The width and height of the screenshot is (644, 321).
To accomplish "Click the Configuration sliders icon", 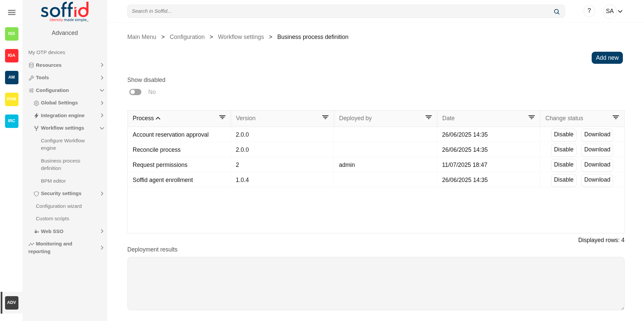I will pos(31,90).
